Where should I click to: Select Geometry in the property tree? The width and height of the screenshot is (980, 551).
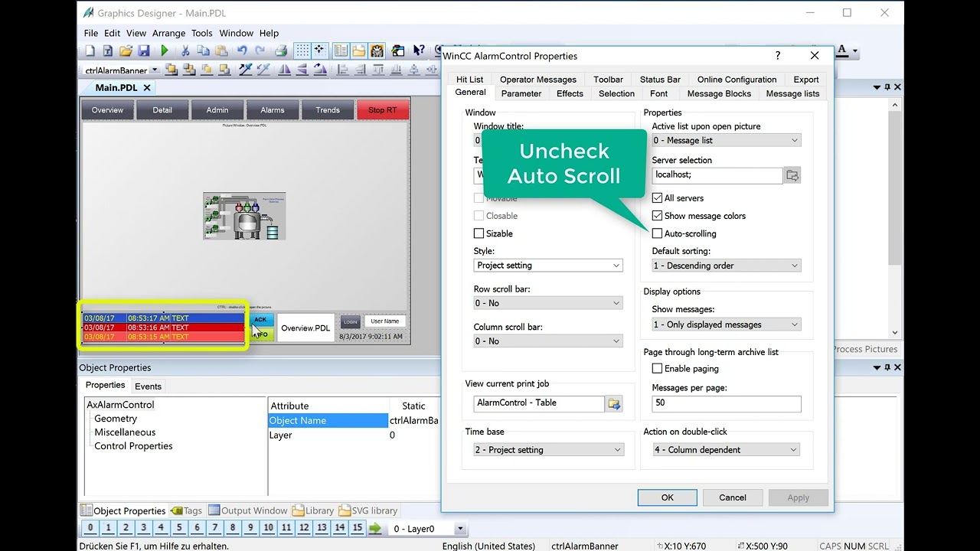pos(116,419)
